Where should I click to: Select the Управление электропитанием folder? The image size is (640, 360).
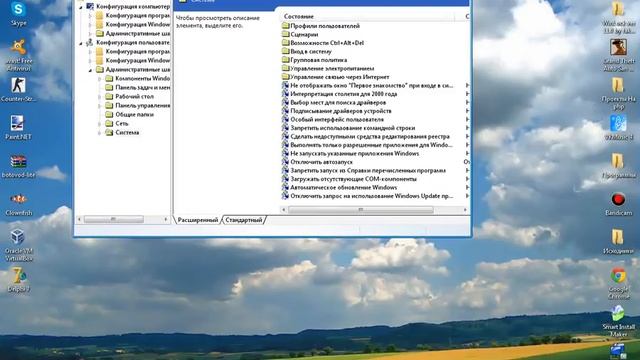click(x=328, y=69)
